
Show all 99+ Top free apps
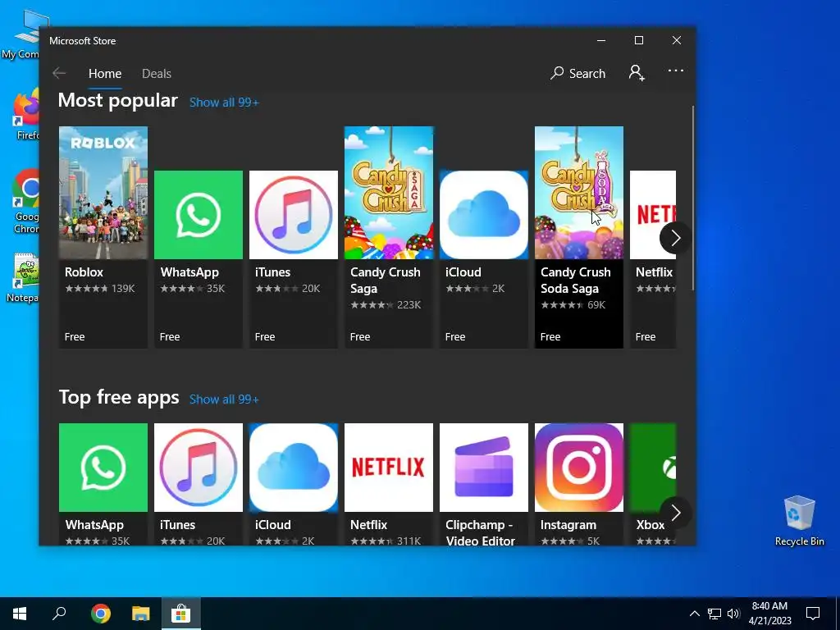[224, 399]
